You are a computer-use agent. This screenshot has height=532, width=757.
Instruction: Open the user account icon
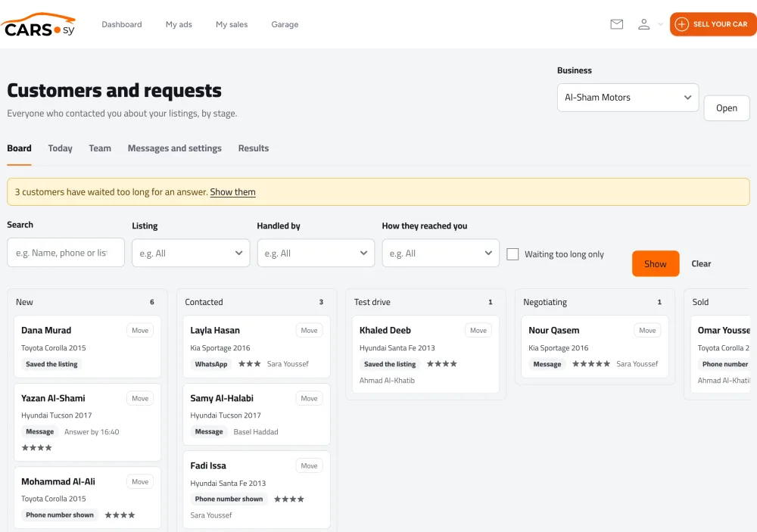pyautogui.click(x=643, y=24)
